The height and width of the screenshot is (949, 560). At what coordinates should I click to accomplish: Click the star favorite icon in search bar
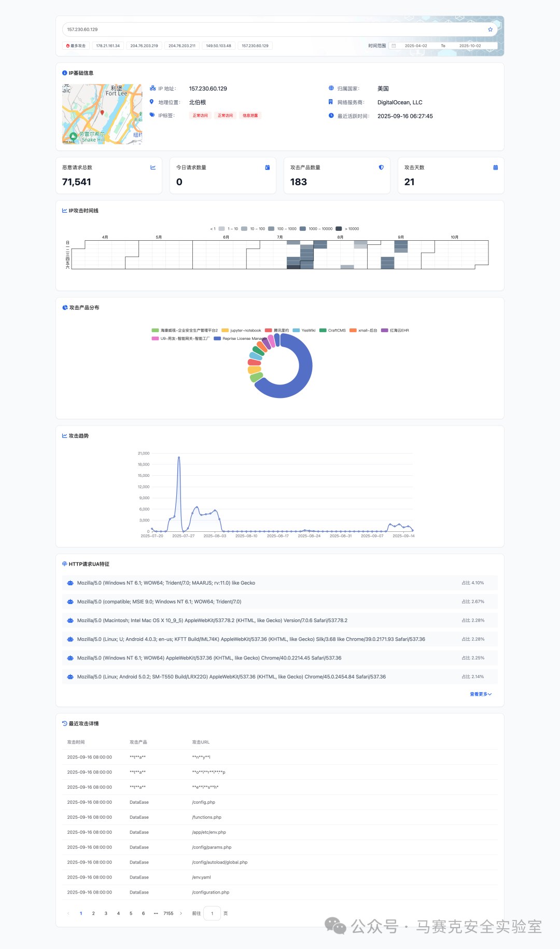coord(490,30)
